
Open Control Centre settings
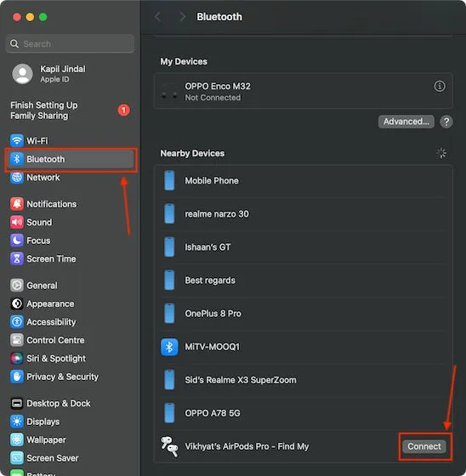click(x=71, y=340)
